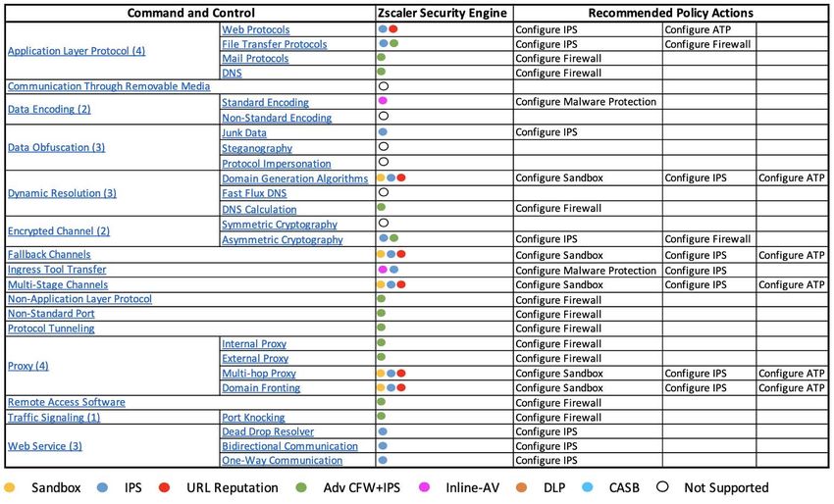Click the red dot in Web Protocols row
The width and height of the screenshot is (834, 504).
click(x=393, y=29)
